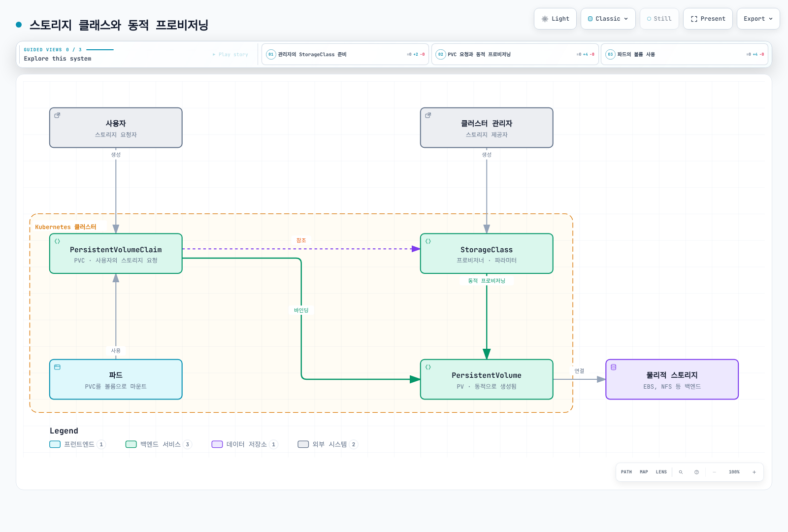Zoom in with the plus icon

(x=754, y=472)
